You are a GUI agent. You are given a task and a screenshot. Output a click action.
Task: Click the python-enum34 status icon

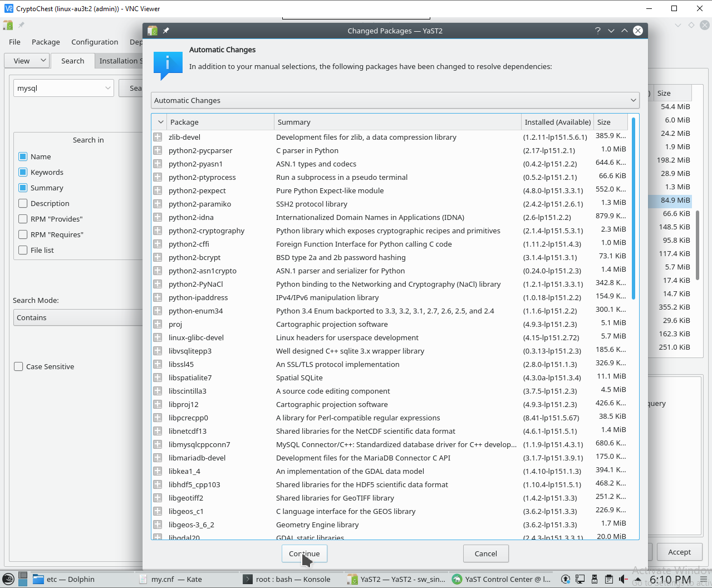[x=158, y=311]
